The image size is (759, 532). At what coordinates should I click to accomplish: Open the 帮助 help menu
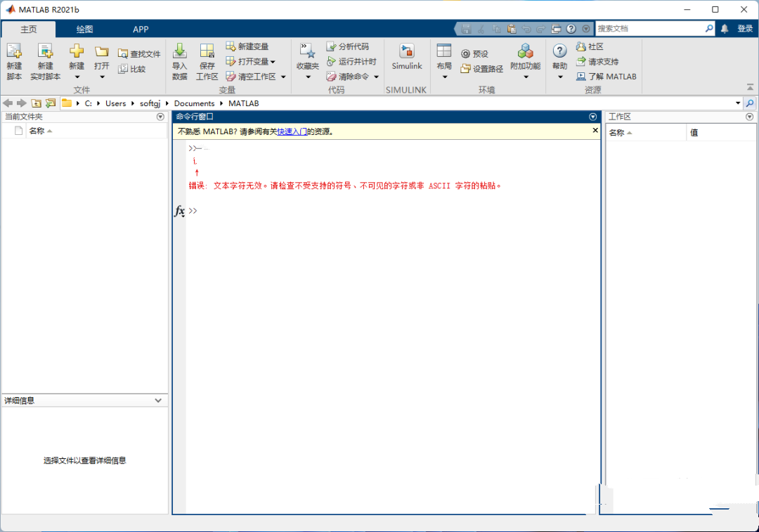click(559, 61)
